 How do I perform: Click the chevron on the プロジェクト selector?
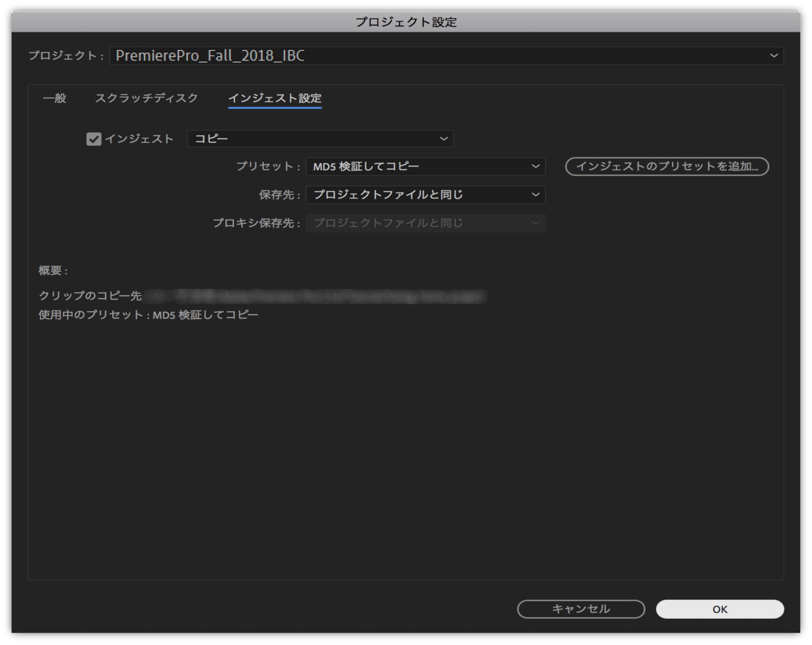774,56
